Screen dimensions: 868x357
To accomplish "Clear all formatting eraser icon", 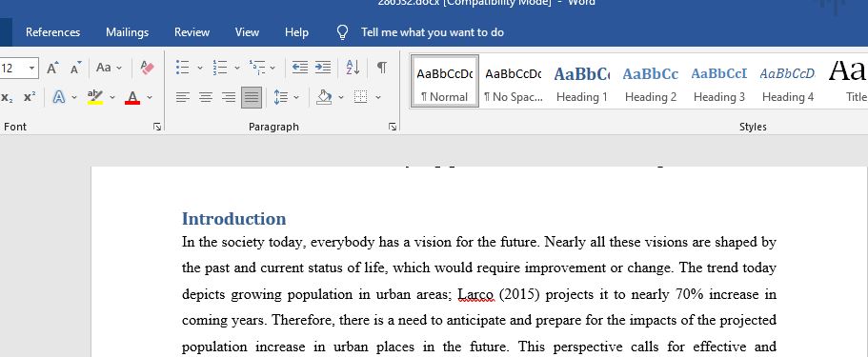I will coord(148,69).
